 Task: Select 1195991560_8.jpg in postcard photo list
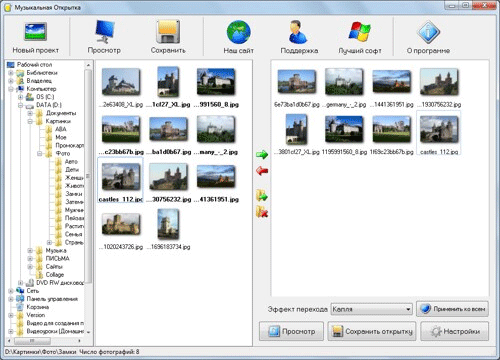344,129
